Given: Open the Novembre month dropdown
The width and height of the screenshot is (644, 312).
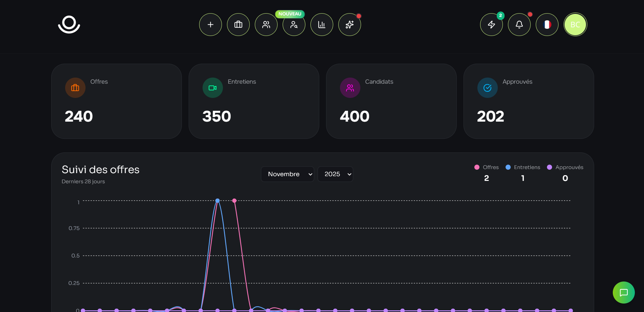Looking at the screenshot, I should pyautogui.click(x=287, y=174).
